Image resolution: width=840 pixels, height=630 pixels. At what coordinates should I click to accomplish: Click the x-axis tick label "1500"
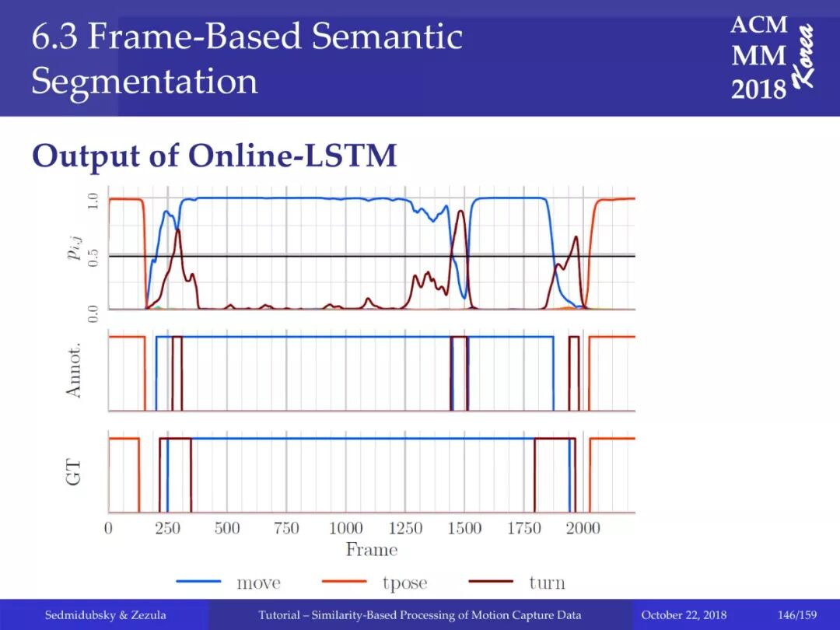(x=464, y=528)
